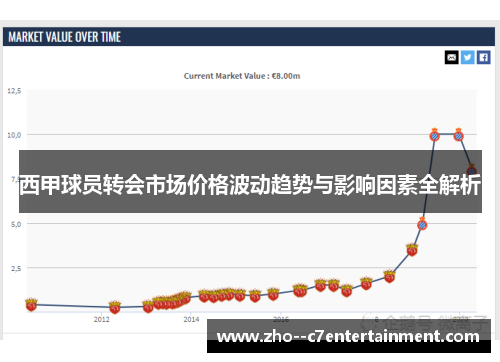Click the 5,0 y-axis label
The height and width of the screenshot is (362, 500).
pos(16,224)
